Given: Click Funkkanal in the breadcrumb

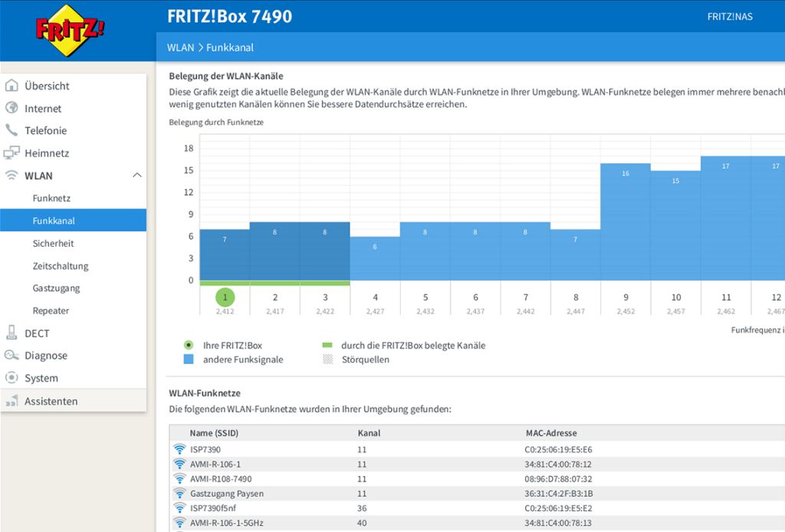Looking at the screenshot, I should point(230,48).
